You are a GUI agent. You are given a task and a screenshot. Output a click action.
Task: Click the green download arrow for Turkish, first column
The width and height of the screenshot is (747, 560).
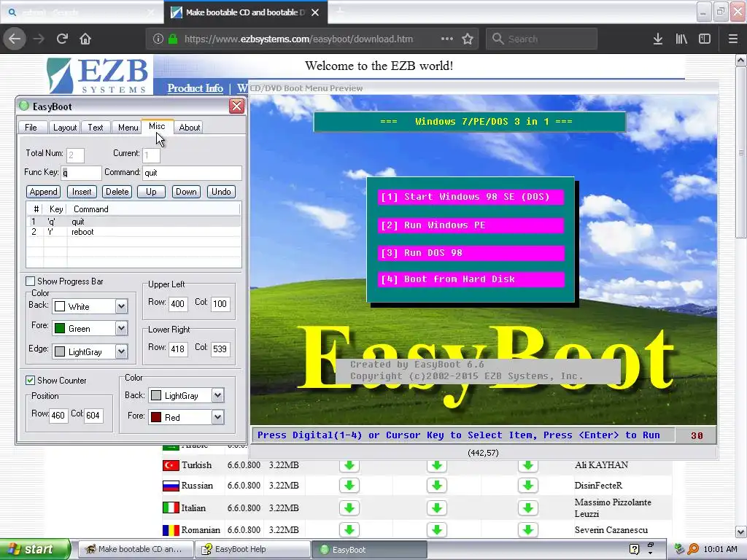[x=349, y=464]
